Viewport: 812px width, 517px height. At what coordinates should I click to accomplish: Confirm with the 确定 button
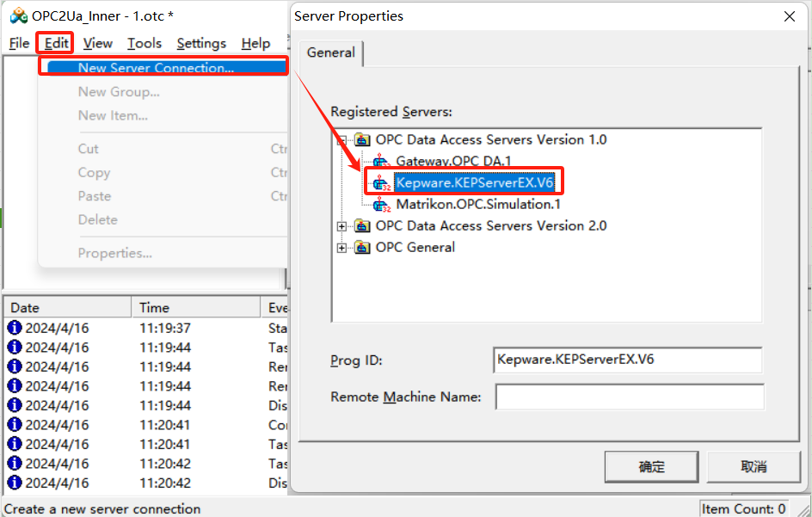point(651,467)
